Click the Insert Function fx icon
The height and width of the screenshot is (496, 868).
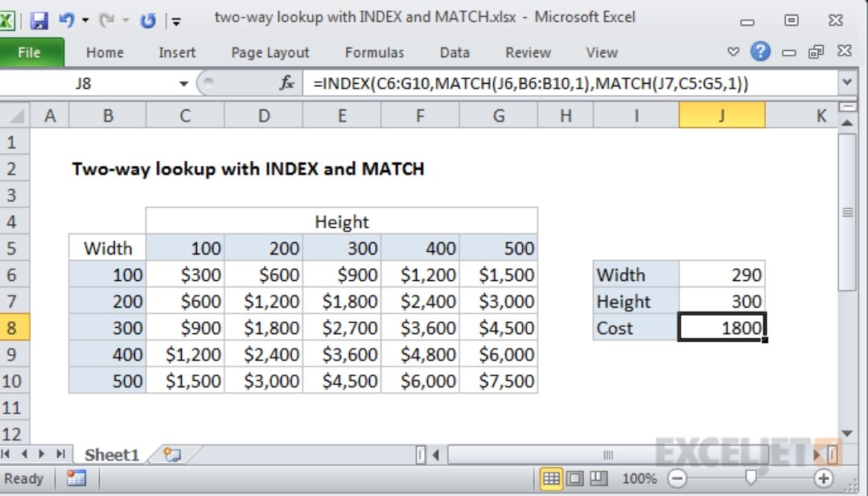(x=286, y=84)
